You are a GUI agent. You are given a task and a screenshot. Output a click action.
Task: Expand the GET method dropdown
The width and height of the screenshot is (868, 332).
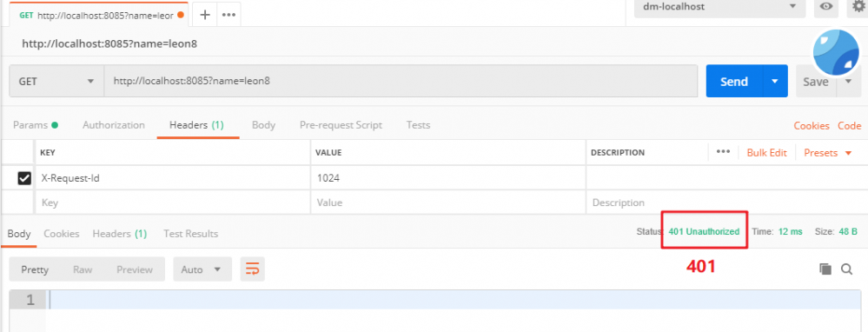pos(56,82)
